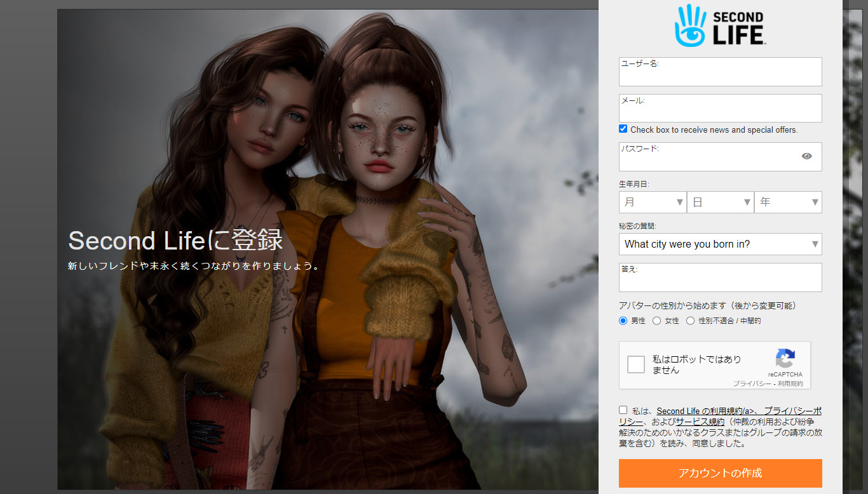Click the avatar gender instruction text
Screen dimensions: 868x494
click(707, 305)
